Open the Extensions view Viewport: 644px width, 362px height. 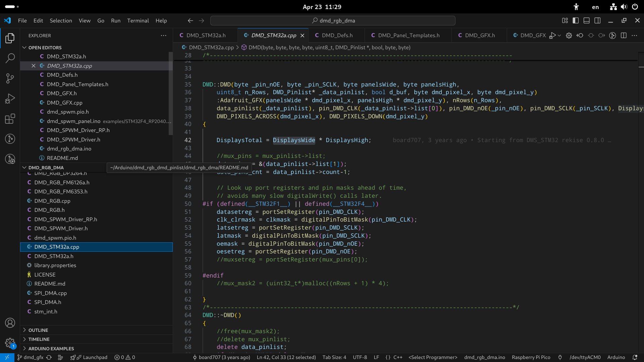[x=10, y=119]
